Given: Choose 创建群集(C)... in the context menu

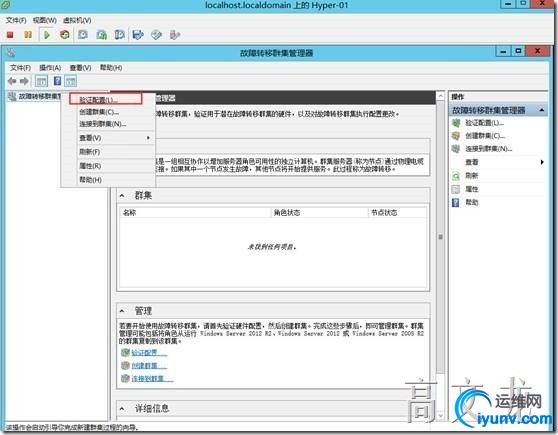Looking at the screenshot, I should [x=109, y=112].
